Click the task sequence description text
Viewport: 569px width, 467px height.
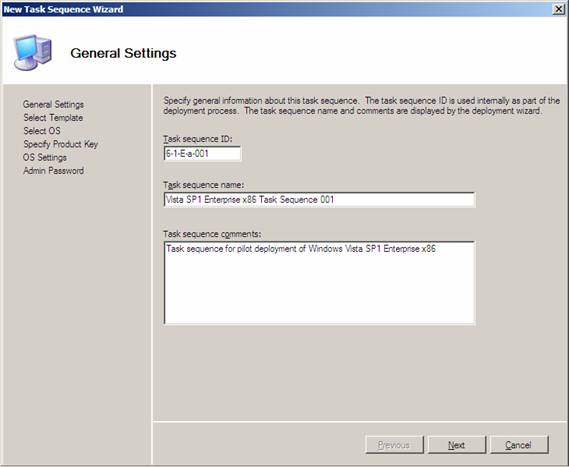[x=361, y=106]
